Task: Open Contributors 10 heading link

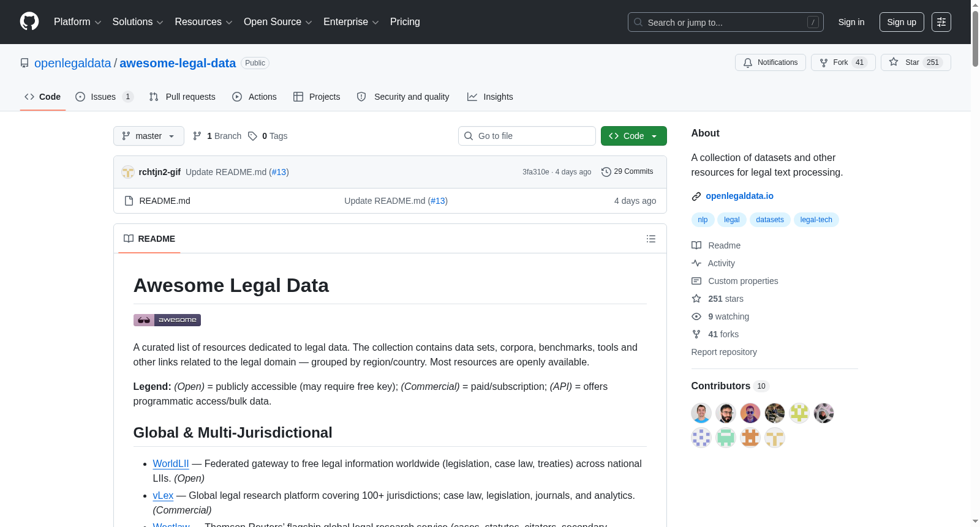Action: coord(729,386)
